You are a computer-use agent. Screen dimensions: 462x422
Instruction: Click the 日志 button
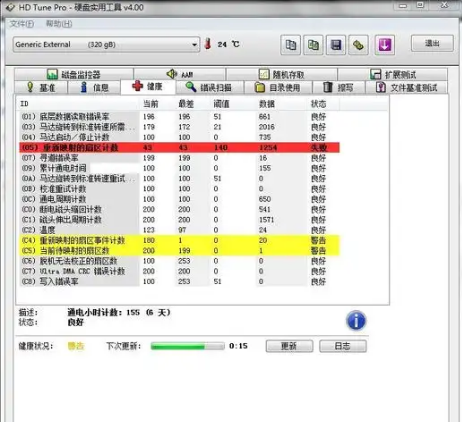click(343, 346)
